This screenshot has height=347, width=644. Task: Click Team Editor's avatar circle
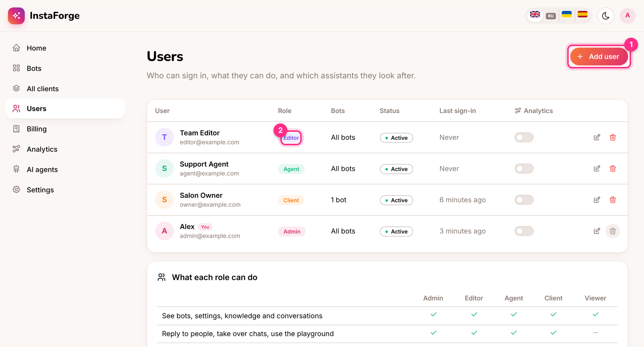pyautogui.click(x=164, y=137)
